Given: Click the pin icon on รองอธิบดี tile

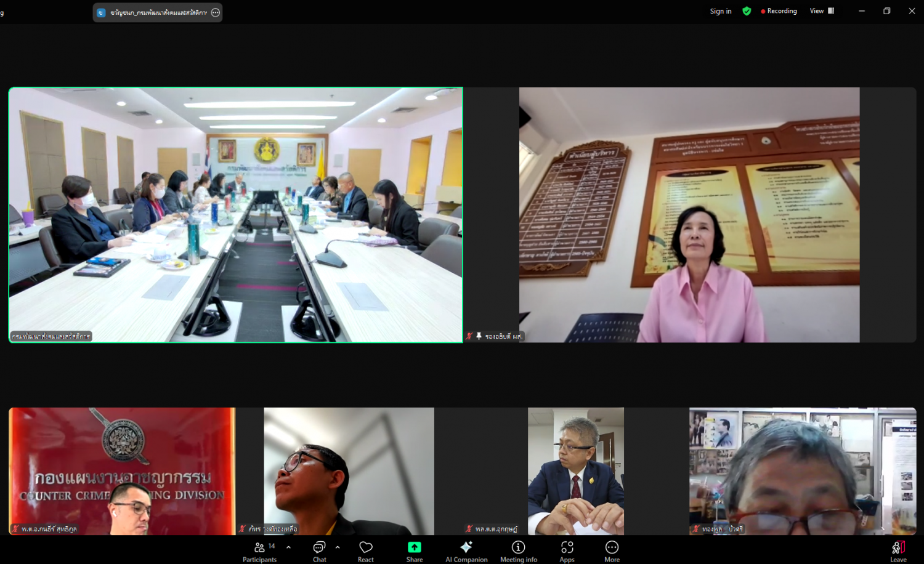Looking at the screenshot, I should [x=479, y=336].
